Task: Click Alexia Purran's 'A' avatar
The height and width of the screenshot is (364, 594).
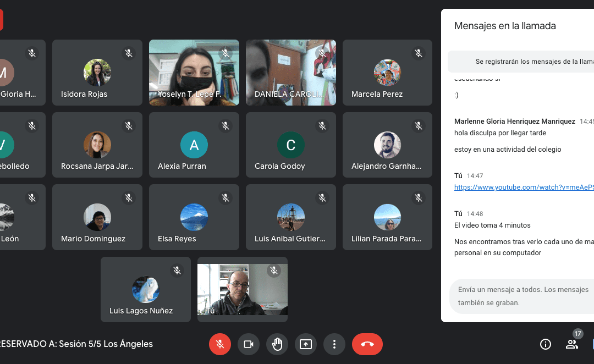Action: point(194,145)
